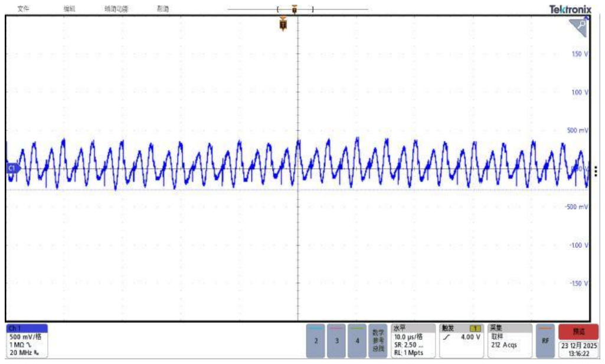Click the 1.50 V vertical scale label

click(580, 54)
